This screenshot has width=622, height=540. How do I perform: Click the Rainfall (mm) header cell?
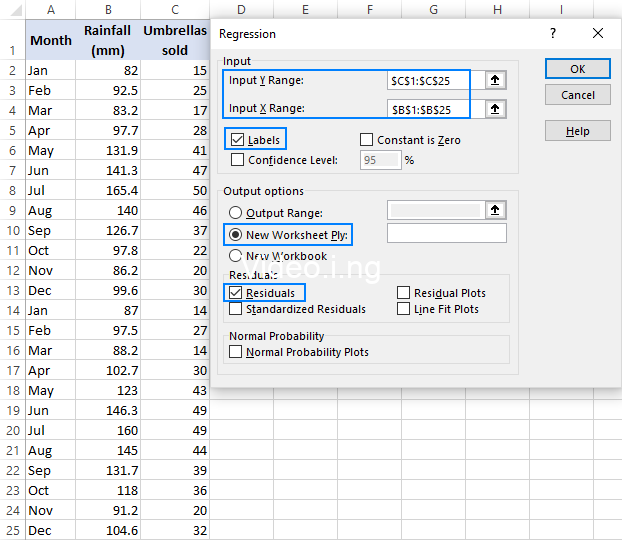[108, 40]
